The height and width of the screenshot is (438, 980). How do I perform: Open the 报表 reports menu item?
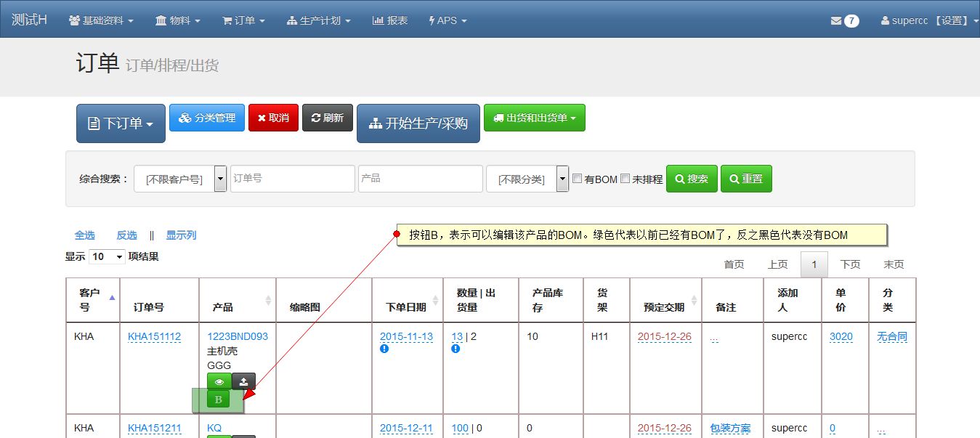(389, 20)
